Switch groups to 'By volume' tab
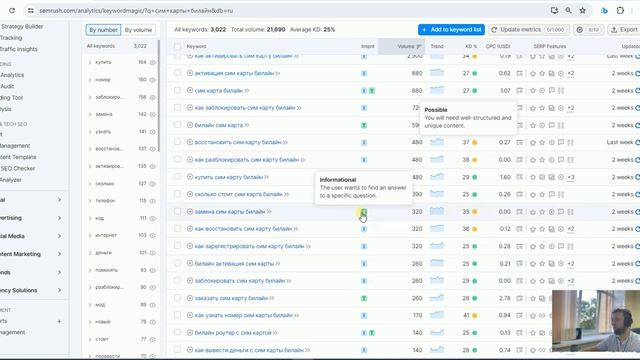 pos(138,30)
